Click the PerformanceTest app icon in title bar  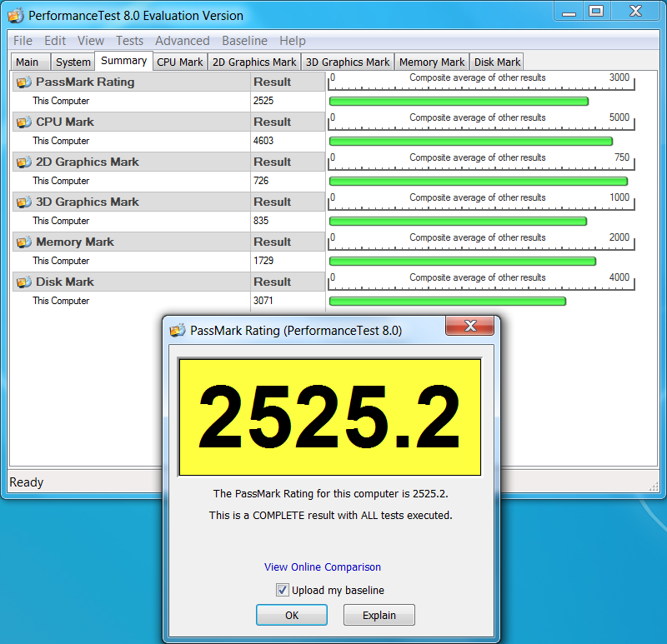click(16, 16)
